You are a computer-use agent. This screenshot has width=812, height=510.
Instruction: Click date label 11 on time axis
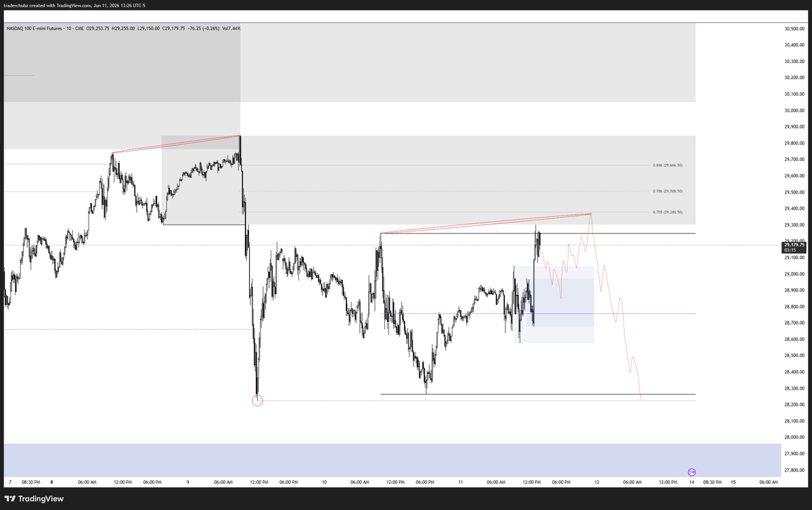(460, 482)
